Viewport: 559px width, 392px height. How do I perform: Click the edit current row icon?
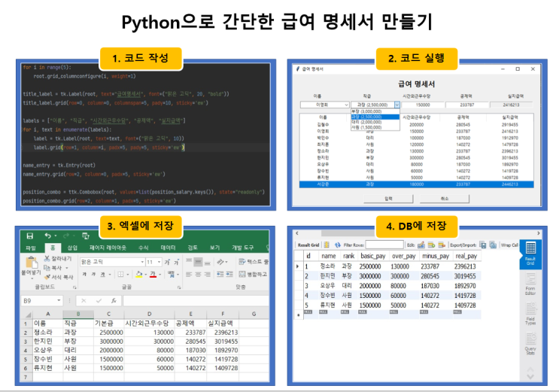(421, 245)
